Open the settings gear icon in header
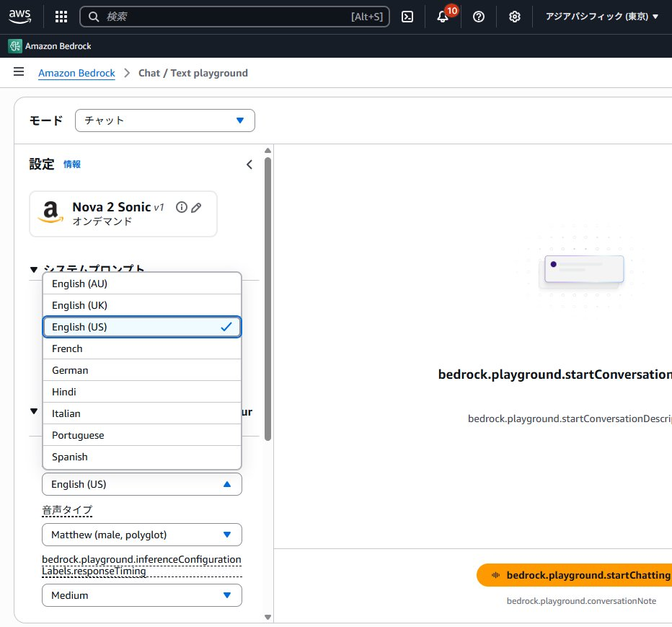Image resolution: width=672 pixels, height=627 pixels. [x=514, y=17]
